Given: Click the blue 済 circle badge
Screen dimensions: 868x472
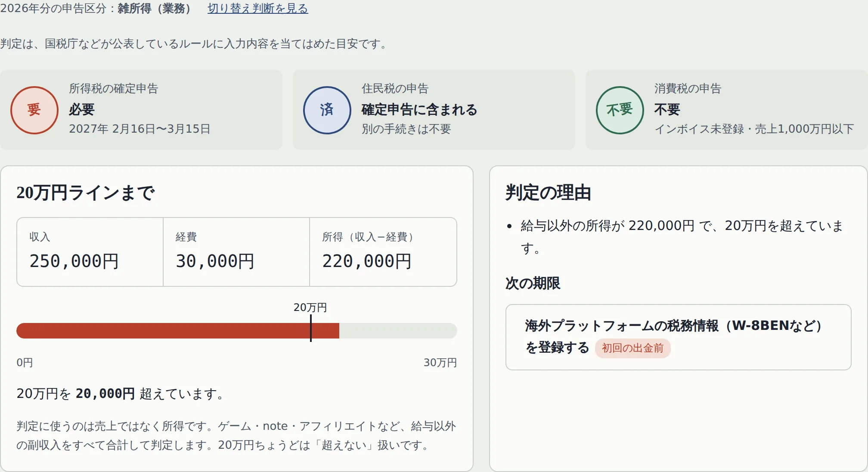Looking at the screenshot, I should pyautogui.click(x=327, y=110).
